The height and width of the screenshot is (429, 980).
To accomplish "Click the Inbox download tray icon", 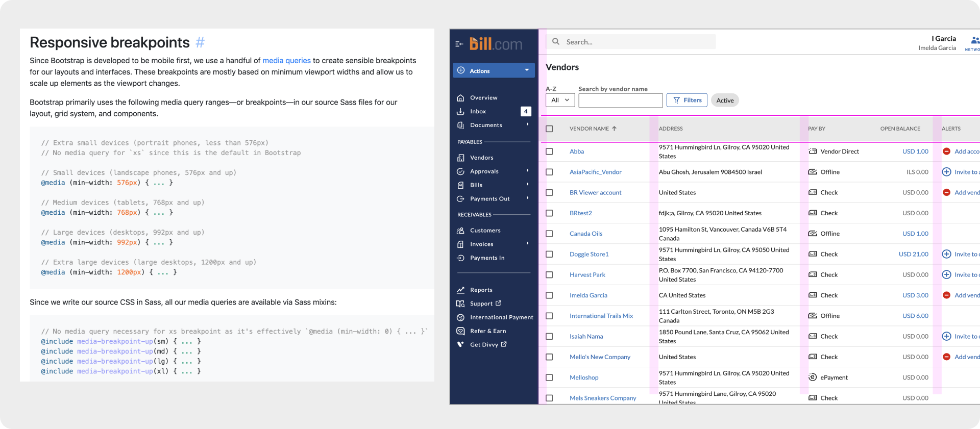I will click(x=460, y=111).
